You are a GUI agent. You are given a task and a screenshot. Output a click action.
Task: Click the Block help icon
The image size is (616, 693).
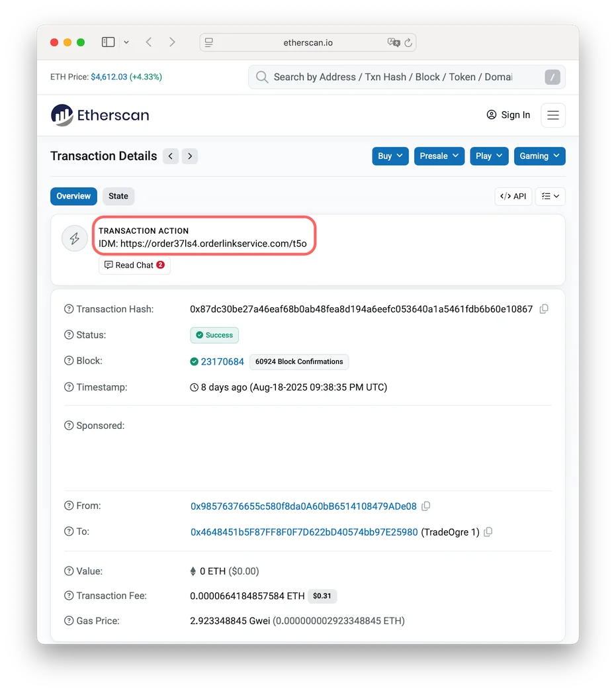click(x=69, y=361)
